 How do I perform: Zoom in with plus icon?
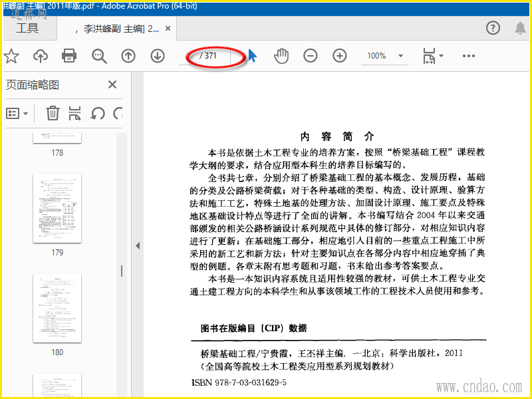pos(340,56)
